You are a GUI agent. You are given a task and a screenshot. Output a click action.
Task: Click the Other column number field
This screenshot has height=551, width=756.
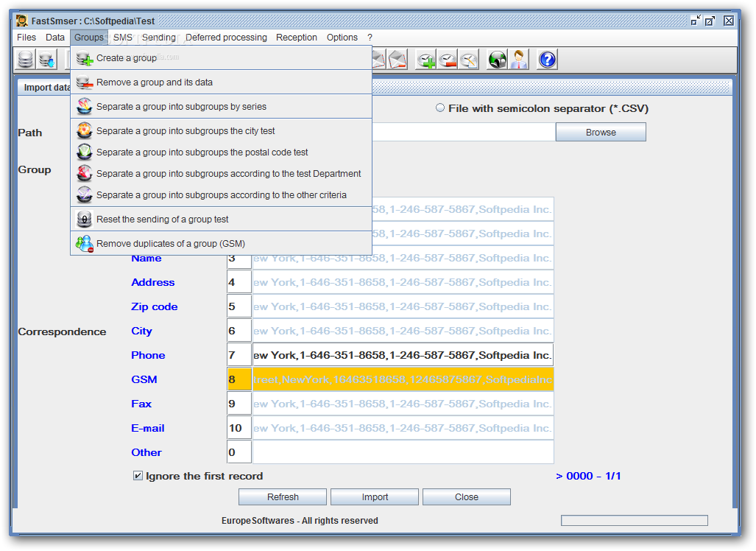click(x=239, y=452)
